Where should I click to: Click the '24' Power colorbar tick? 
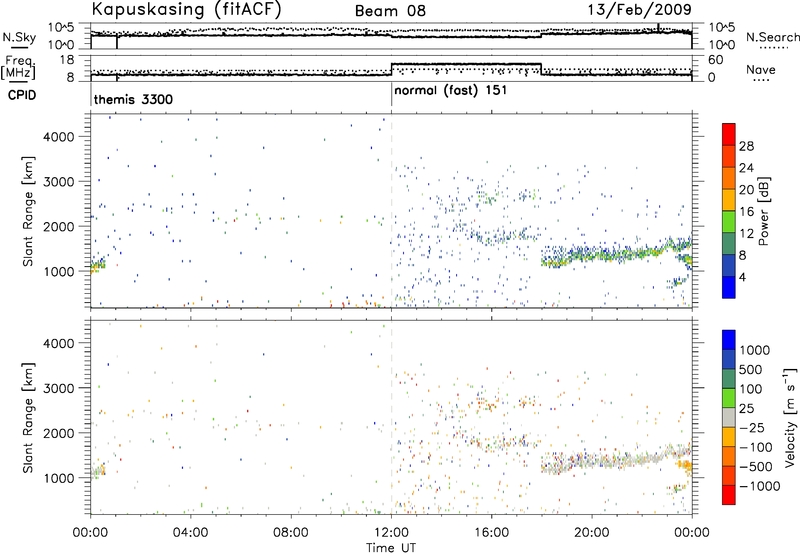click(746, 168)
